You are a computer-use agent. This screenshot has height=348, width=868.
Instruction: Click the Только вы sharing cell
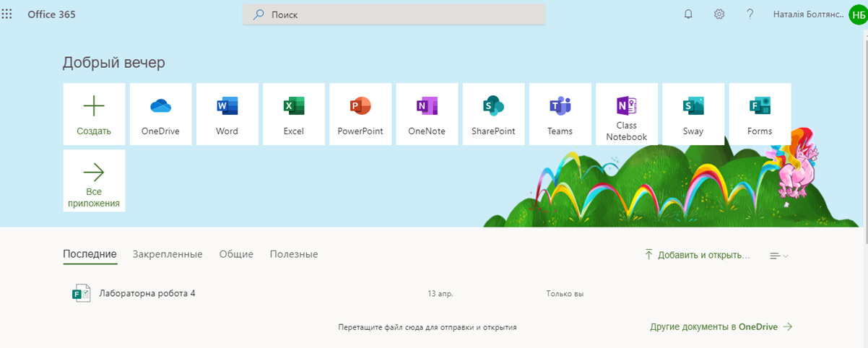tap(565, 294)
